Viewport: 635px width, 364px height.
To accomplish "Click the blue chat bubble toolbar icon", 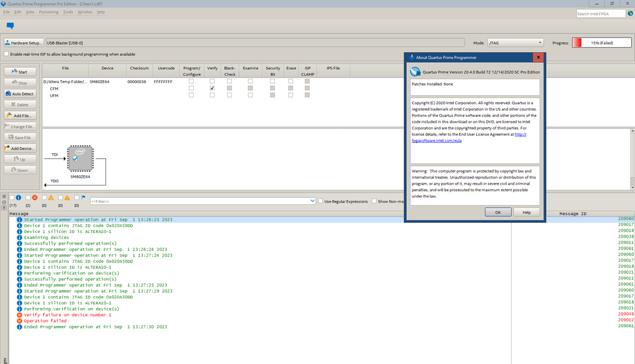I will click(11, 26).
